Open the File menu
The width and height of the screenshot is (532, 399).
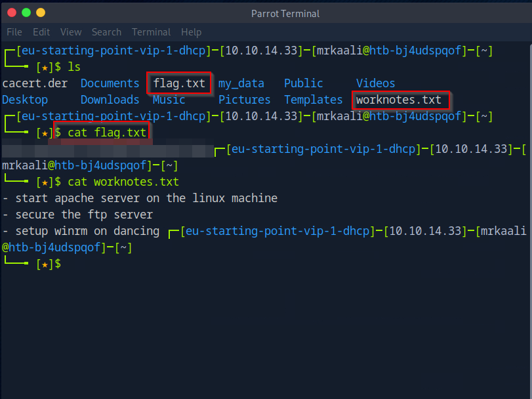tap(14, 32)
